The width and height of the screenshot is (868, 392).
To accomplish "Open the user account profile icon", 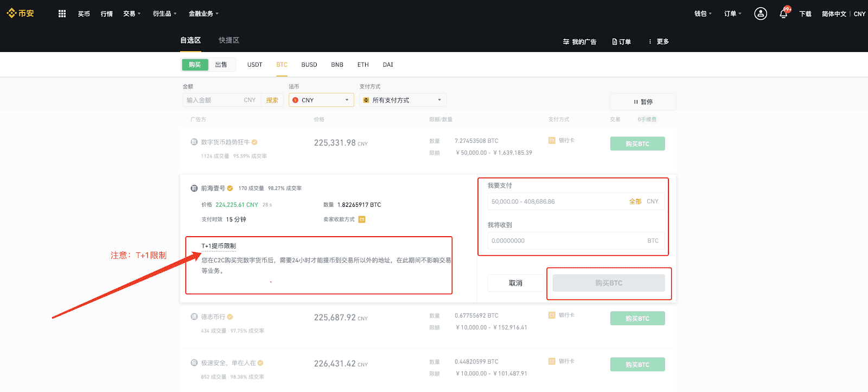I will (761, 14).
